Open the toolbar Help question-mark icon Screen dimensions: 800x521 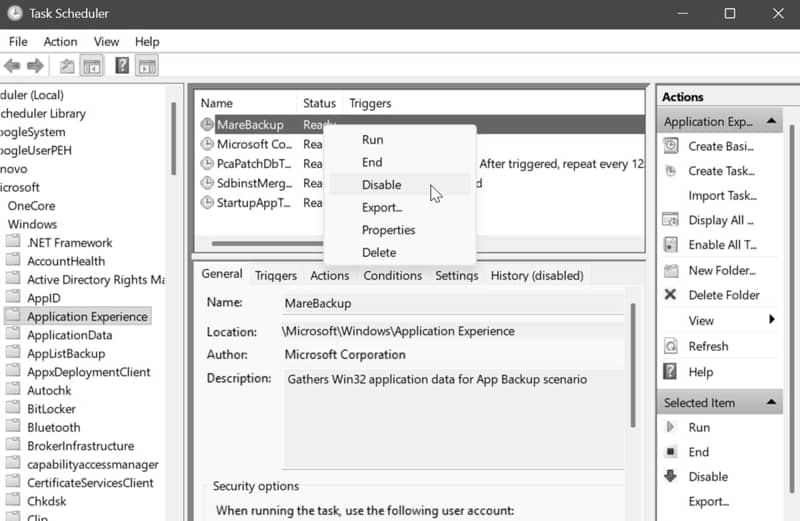(x=122, y=65)
